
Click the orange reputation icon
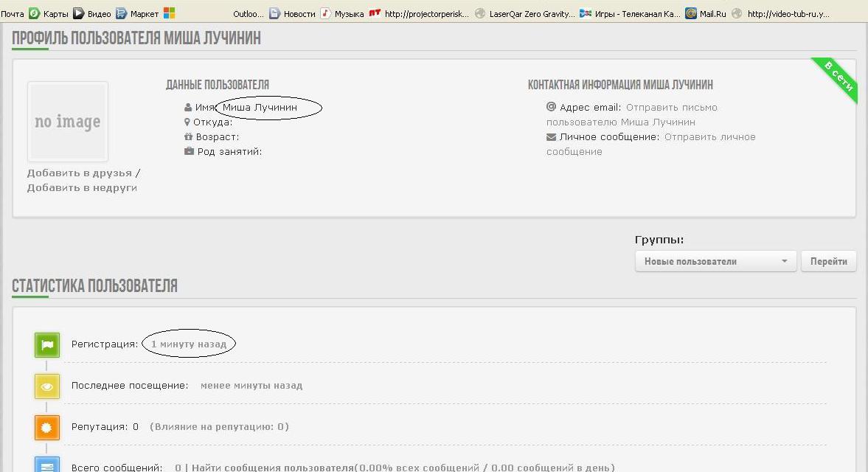tap(47, 427)
